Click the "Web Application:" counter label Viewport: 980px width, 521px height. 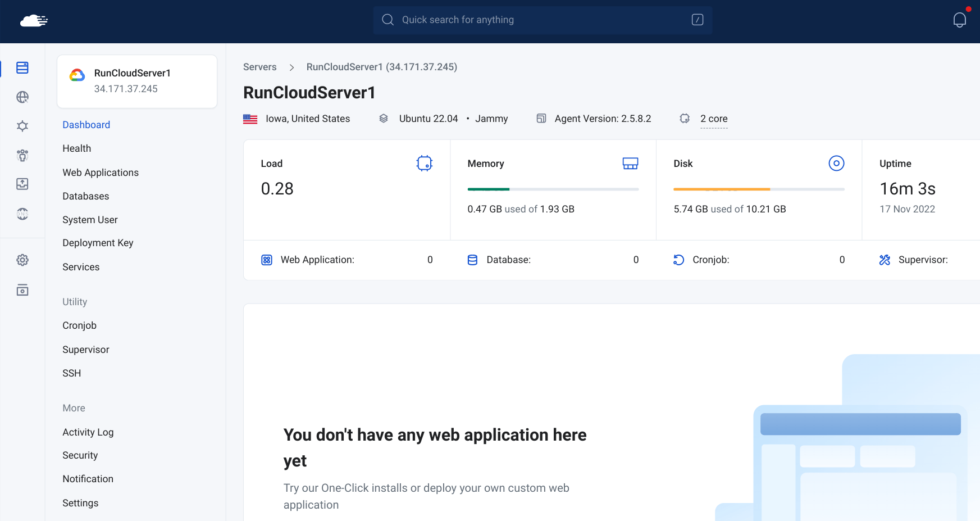coord(317,260)
